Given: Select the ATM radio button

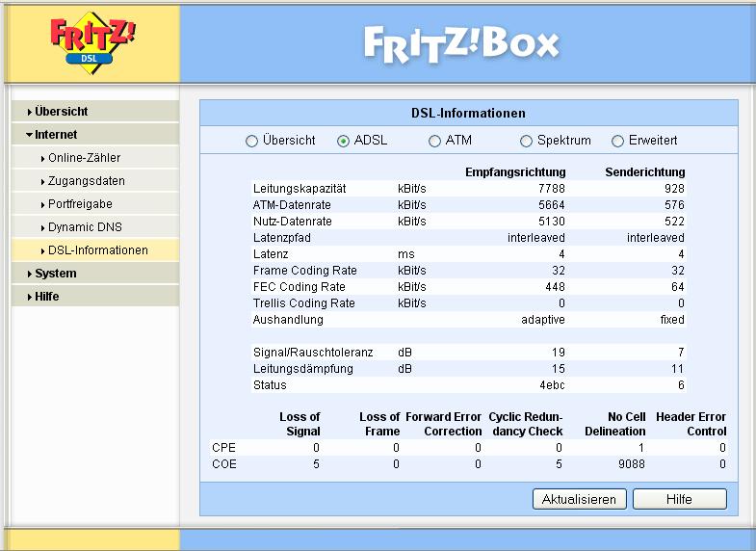Looking at the screenshot, I should coord(435,141).
